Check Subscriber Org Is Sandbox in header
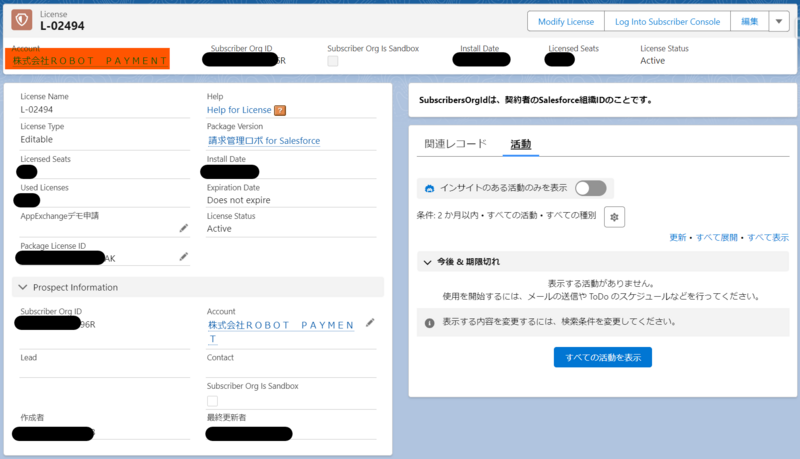Image resolution: width=800 pixels, height=459 pixels. pos(333,61)
